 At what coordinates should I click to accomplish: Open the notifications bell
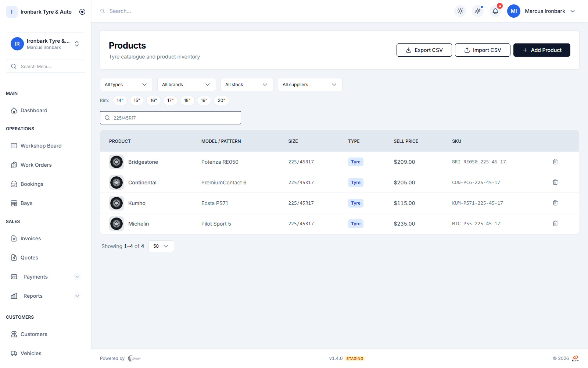click(x=495, y=11)
